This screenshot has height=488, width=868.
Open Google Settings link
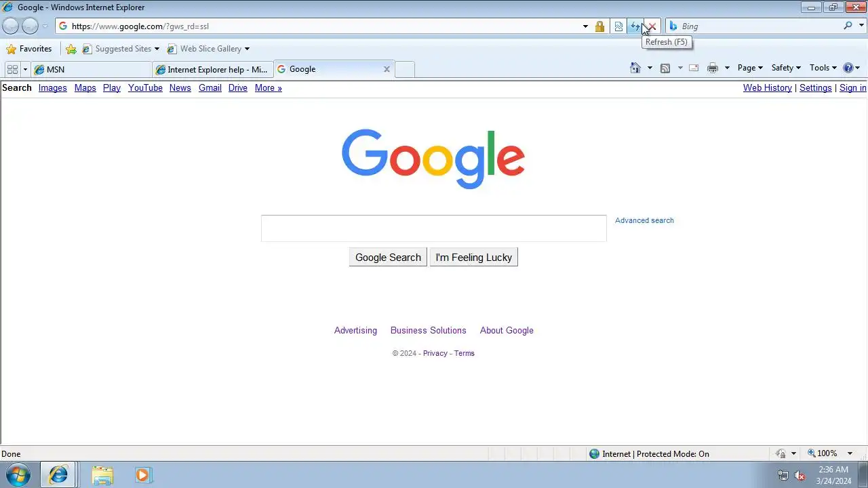click(x=816, y=88)
